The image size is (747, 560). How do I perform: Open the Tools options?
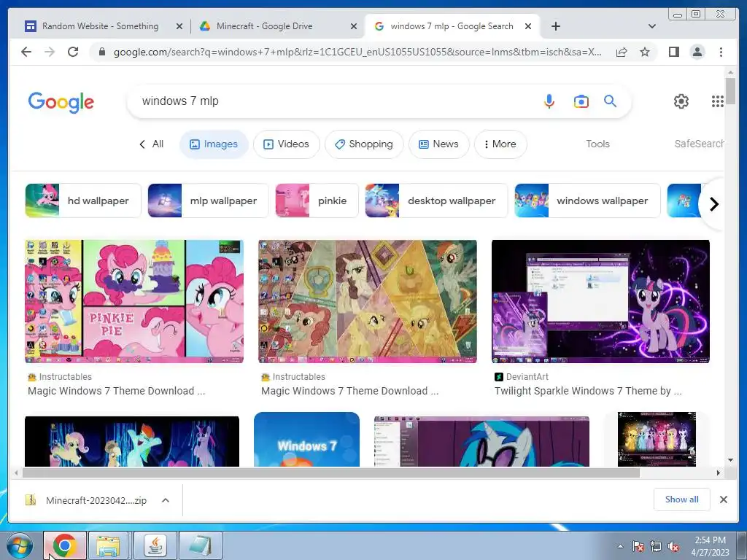click(597, 144)
